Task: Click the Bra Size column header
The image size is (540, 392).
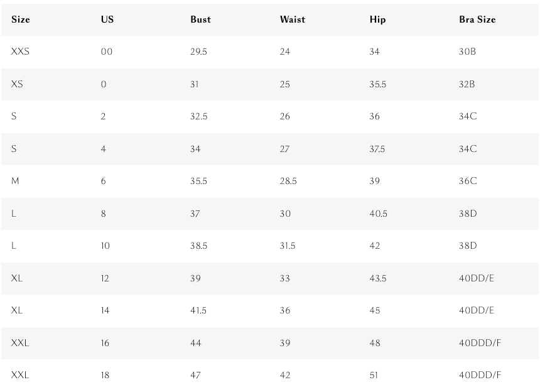Action: pos(477,19)
